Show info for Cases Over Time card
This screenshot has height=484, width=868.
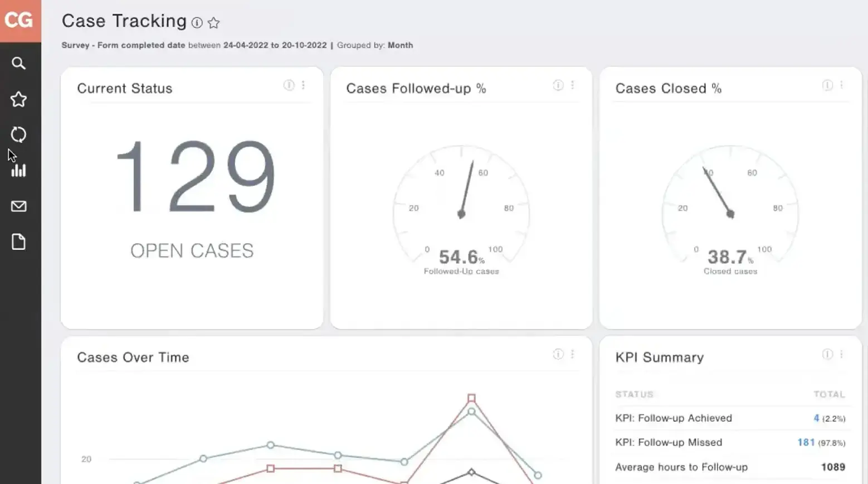tap(558, 354)
